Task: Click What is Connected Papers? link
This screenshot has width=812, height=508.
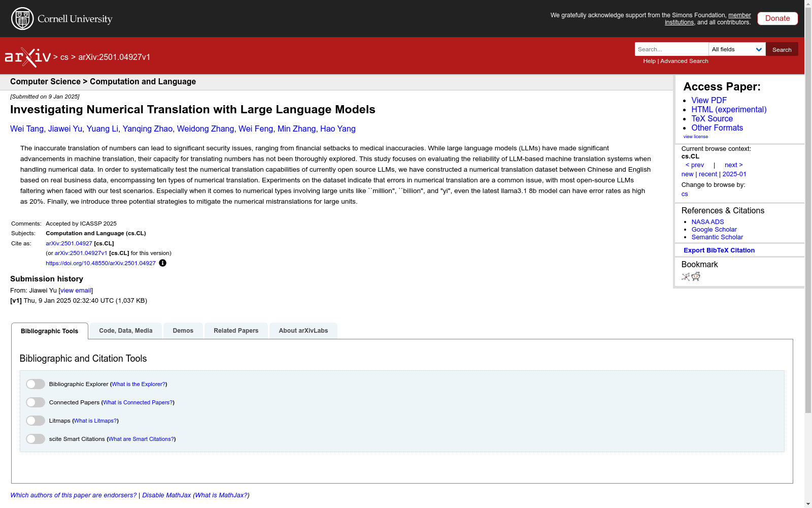Action: coord(138,402)
